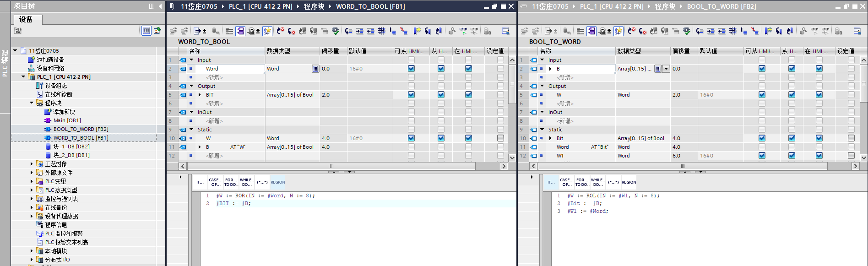The height and width of the screenshot is (266, 868).
Task: Click the Main [OB1] block icon
Action: click(48, 120)
